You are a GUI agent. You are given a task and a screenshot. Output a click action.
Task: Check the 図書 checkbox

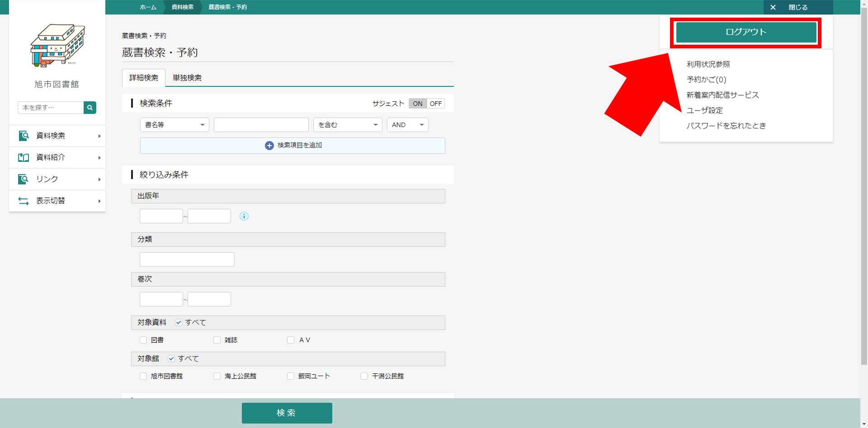pyautogui.click(x=143, y=340)
